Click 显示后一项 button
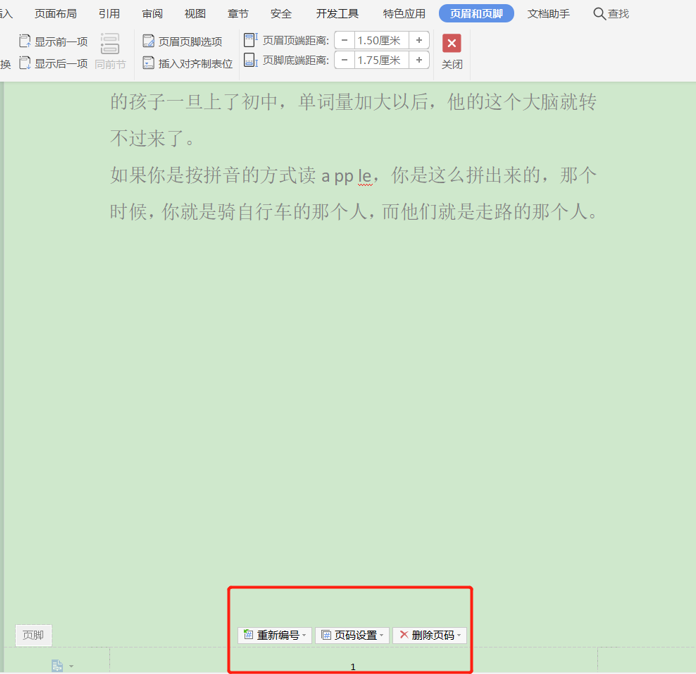Image resolution: width=696 pixels, height=674 pixels. tap(53, 63)
